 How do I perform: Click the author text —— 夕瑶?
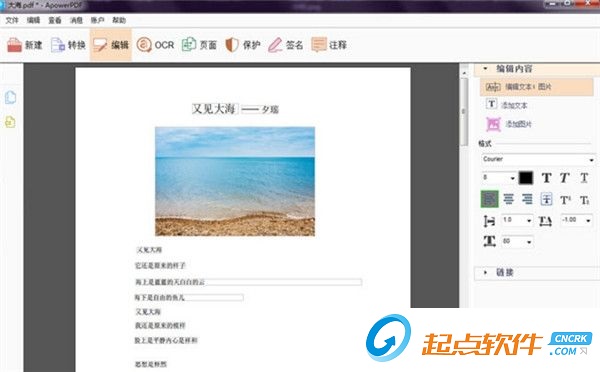[260, 109]
